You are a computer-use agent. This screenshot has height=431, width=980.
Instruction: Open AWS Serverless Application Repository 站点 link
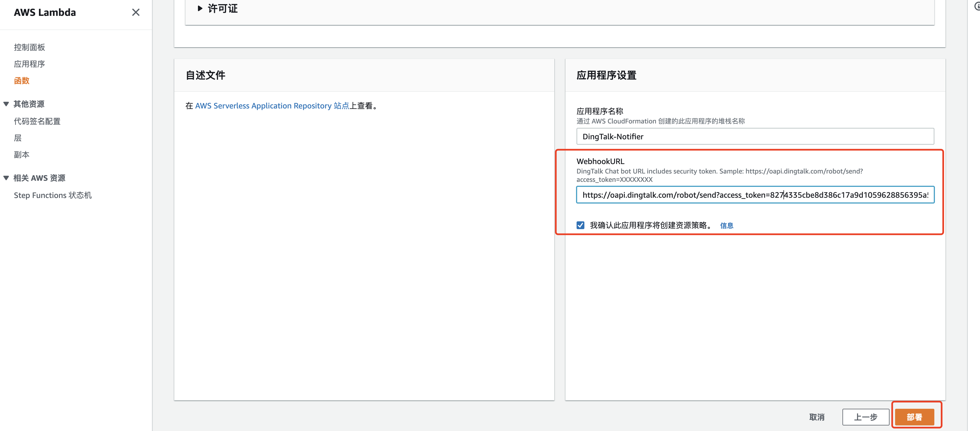pos(272,106)
